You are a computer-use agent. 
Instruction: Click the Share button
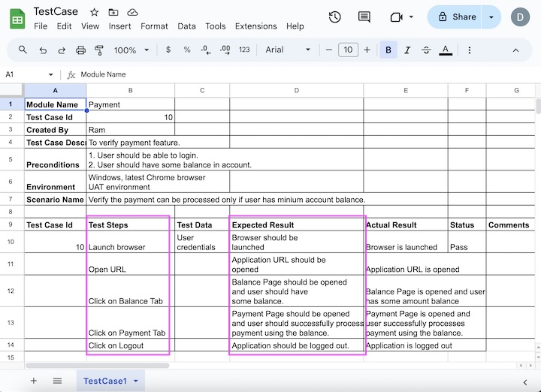pyautogui.click(x=455, y=17)
